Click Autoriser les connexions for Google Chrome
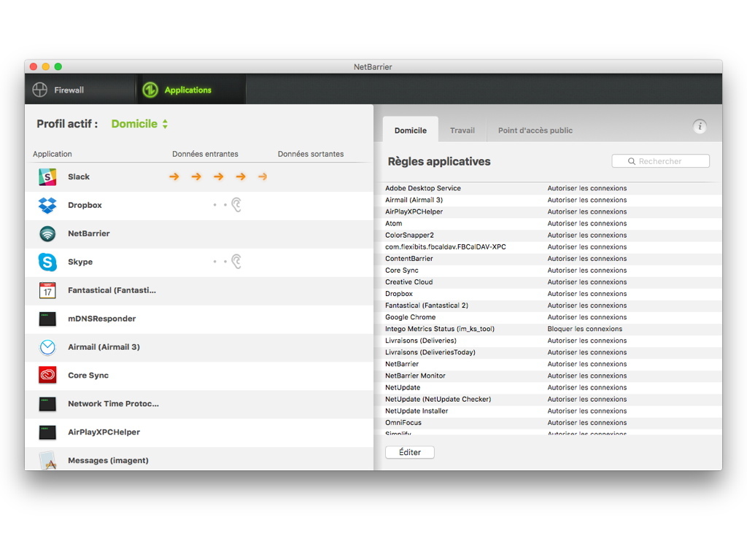 [x=587, y=317]
